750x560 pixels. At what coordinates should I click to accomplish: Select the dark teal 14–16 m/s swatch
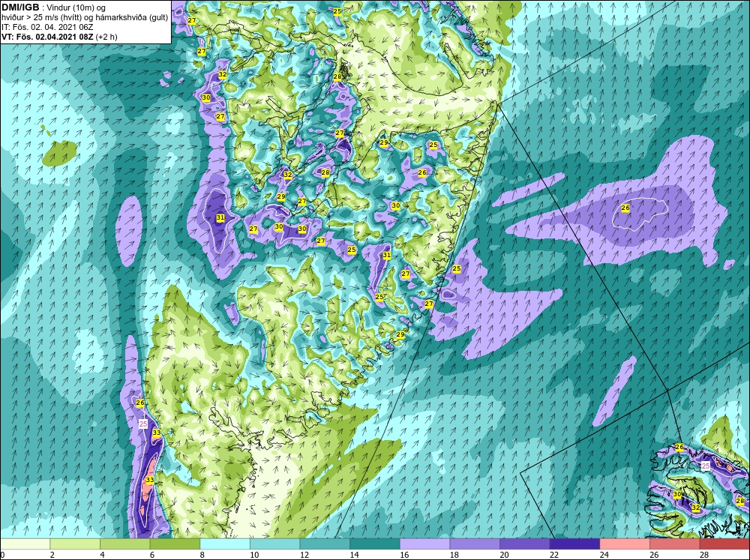pos(375,544)
